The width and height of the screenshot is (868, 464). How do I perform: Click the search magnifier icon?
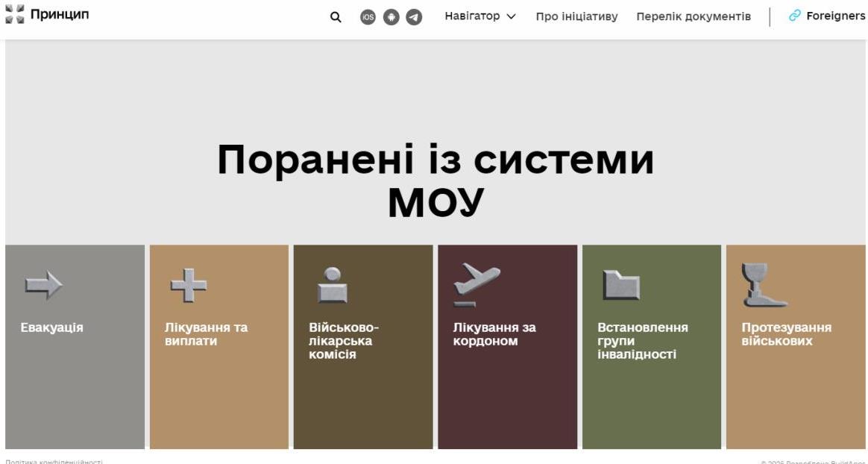336,17
